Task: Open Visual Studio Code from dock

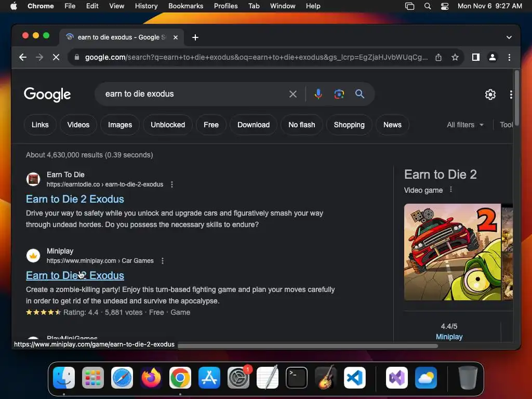Action: pyautogui.click(x=354, y=378)
